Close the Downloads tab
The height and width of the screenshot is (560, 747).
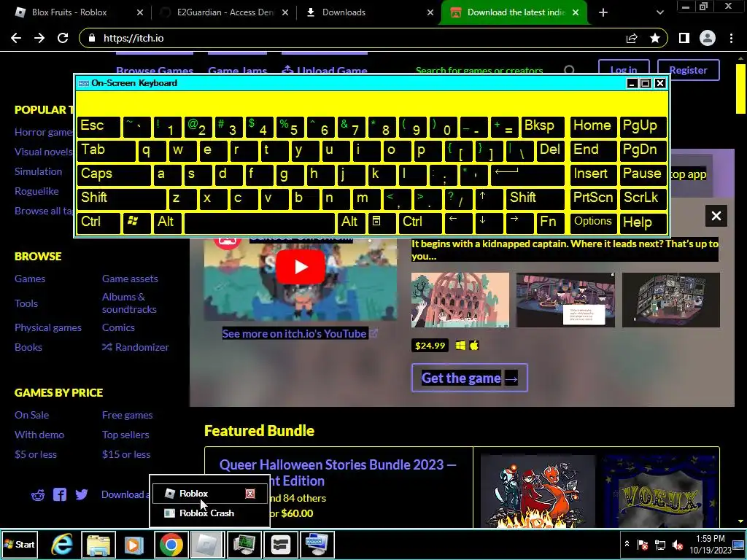tap(430, 12)
